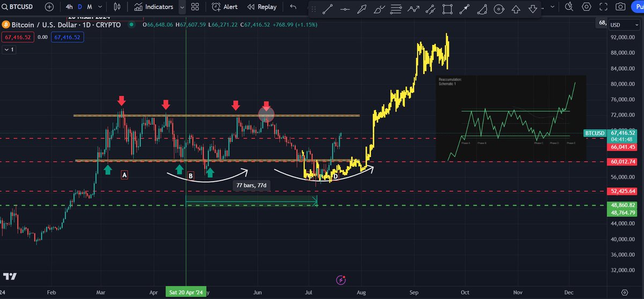
Task: Expand the collapsed indicators legend chevron
Action: coord(10,49)
